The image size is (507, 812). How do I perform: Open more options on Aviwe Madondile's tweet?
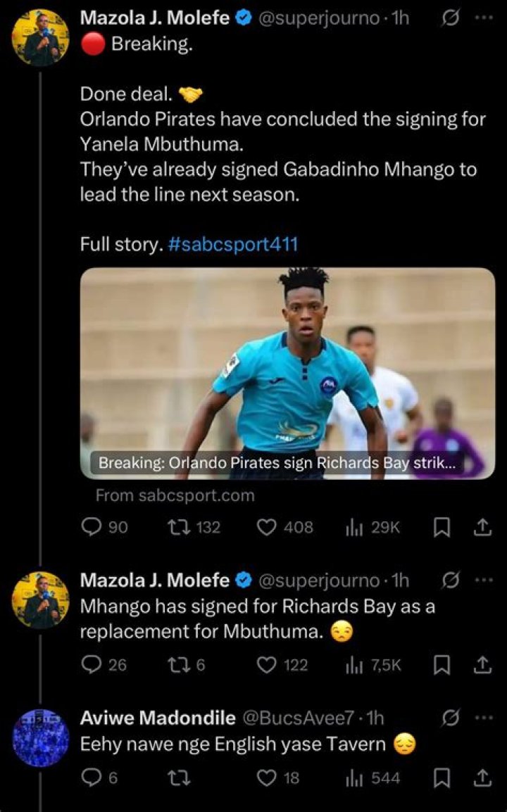coord(482,717)
